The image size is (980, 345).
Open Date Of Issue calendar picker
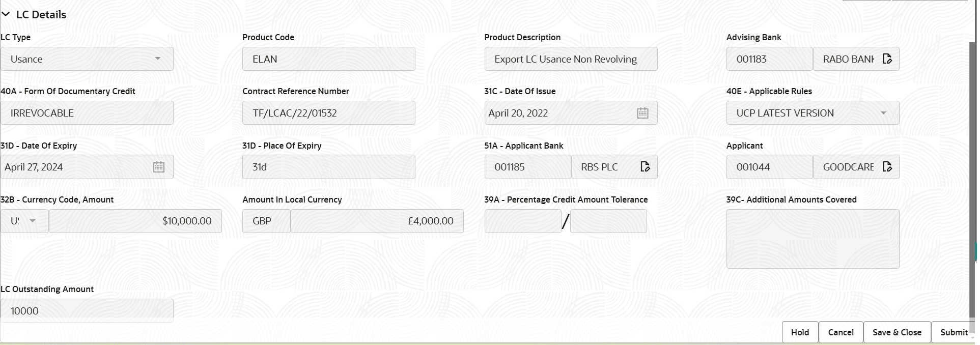tap(642, 113)
